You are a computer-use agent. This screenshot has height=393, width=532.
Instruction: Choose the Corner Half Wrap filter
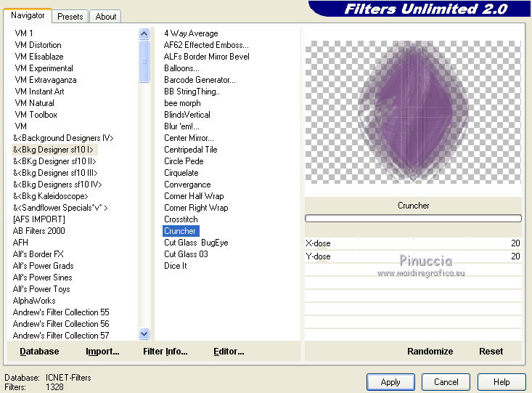pyautogui.click(x=194, y=196)
